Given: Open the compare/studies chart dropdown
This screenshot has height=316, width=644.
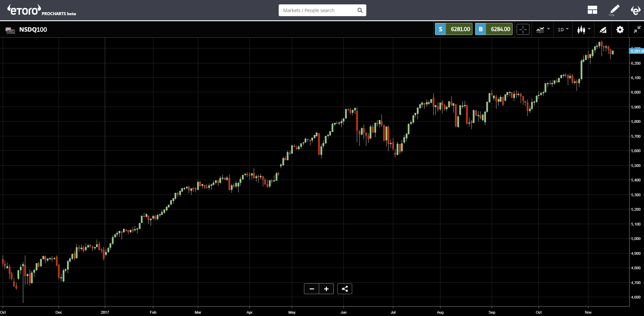Looking at the screenshot, I should click(x=543, y=30).
